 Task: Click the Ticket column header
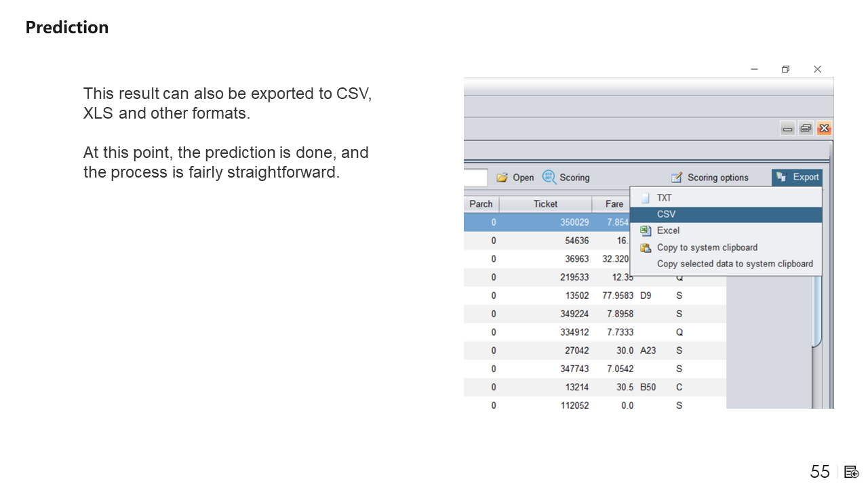click(545, 204)
